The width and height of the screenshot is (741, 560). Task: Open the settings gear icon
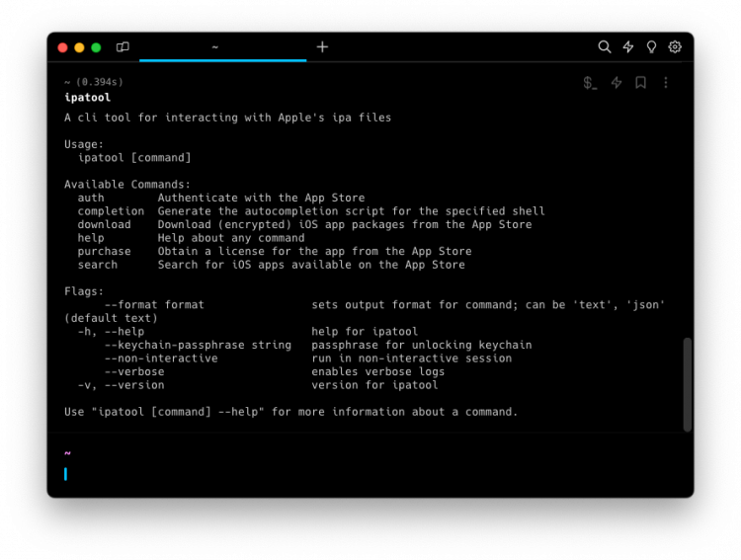(675, 46)
